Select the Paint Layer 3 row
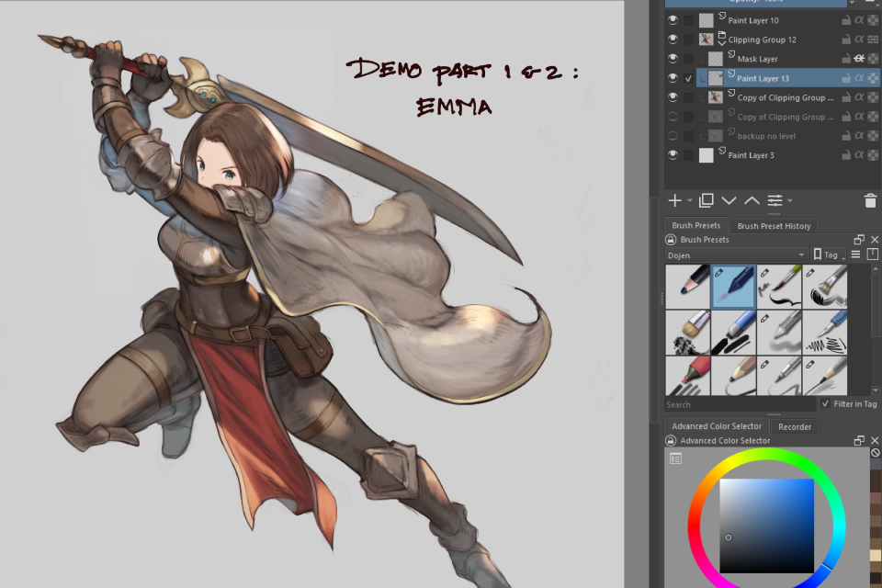Viewport: 882px width, 588px height. 772,155
